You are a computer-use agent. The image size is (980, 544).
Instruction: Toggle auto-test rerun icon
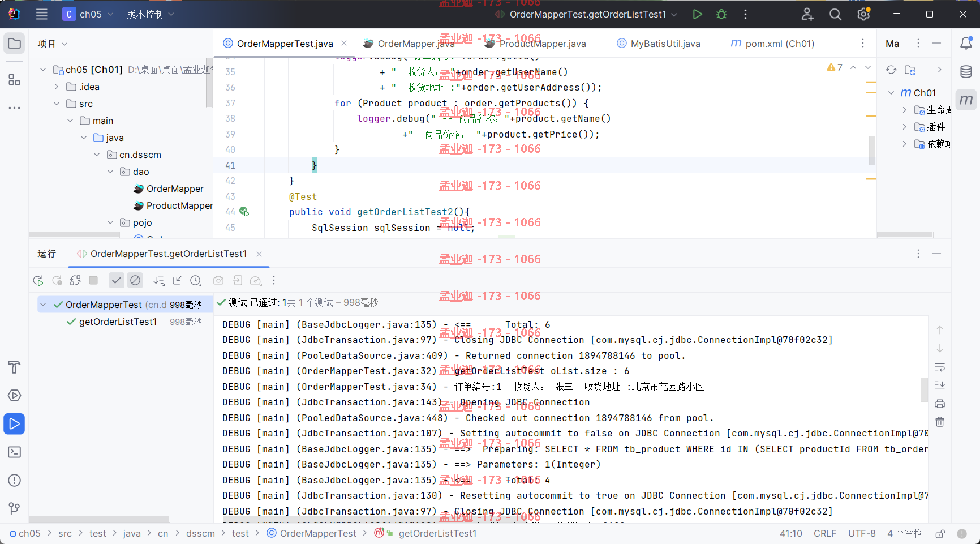coord(75,280)
